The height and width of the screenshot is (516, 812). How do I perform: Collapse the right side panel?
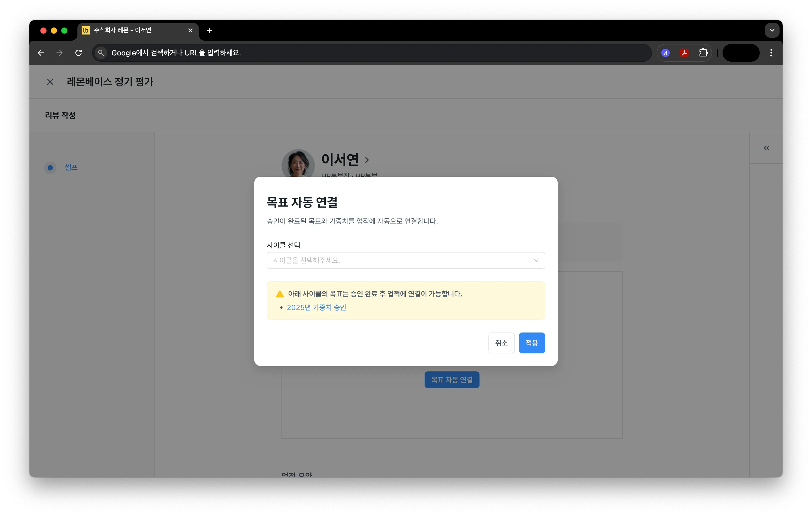[x=766, y=148]
